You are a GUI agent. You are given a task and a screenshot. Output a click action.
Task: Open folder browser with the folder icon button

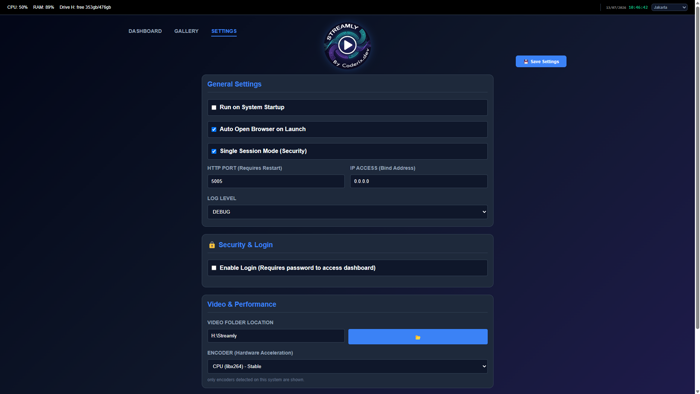point(417,337)
